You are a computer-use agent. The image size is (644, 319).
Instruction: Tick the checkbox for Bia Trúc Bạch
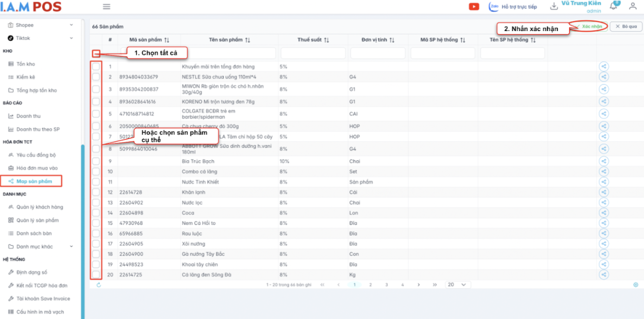pos(96,161)
